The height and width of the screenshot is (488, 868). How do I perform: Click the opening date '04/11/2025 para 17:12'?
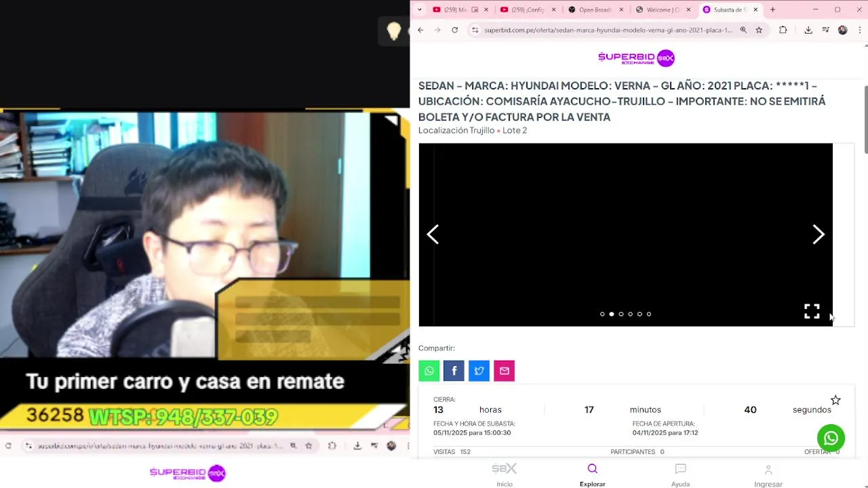point(665,432)
